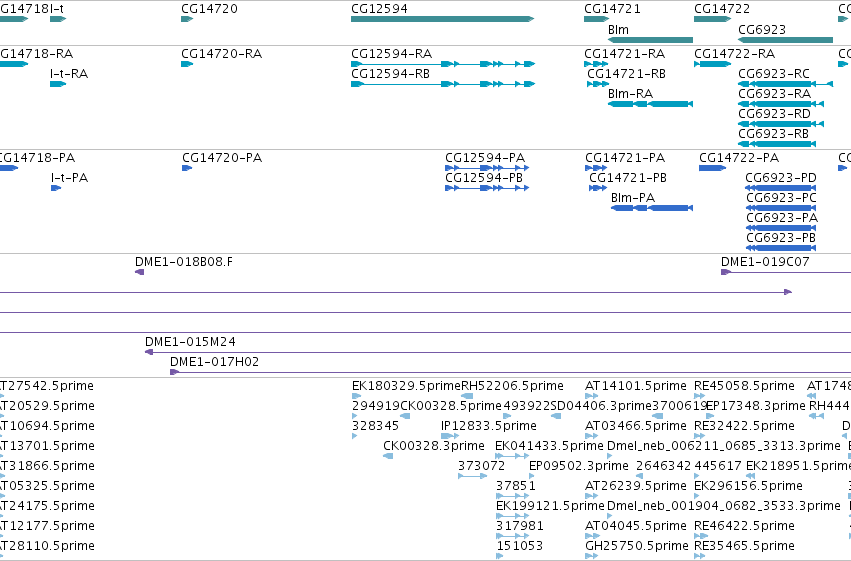
Task: Click the CG14722 gene label
Action: [722, 9]
